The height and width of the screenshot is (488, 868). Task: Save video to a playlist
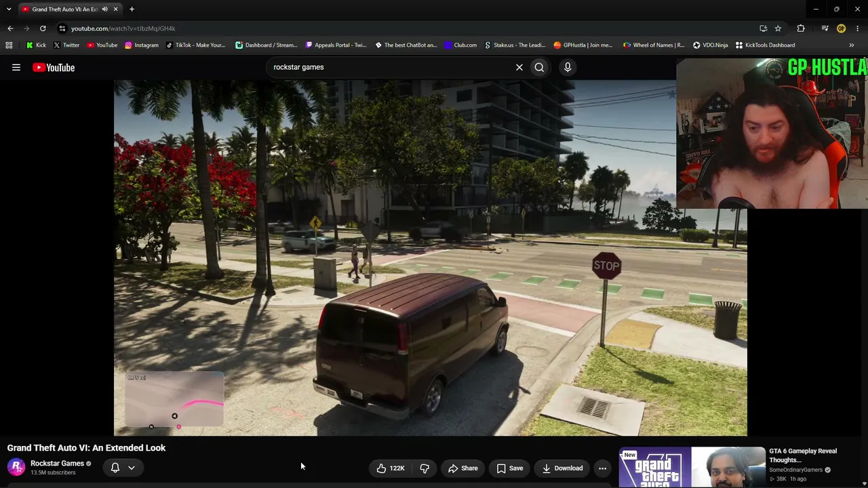(509, 468)
